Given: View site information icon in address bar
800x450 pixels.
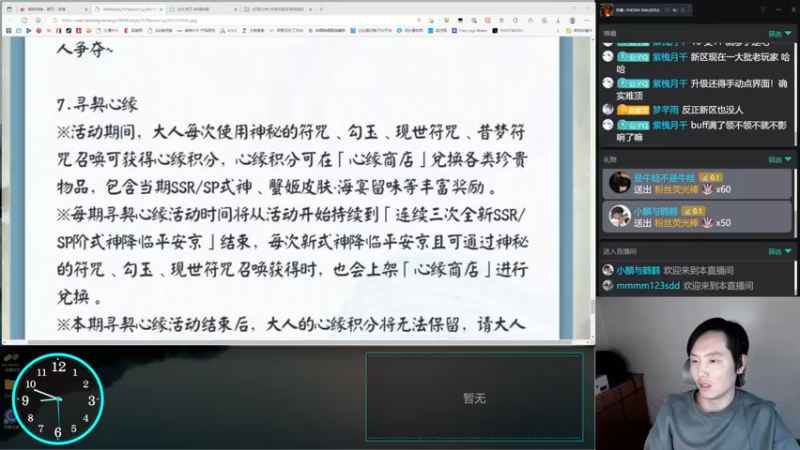Looking at the screenshot, I should click(55, 20).
